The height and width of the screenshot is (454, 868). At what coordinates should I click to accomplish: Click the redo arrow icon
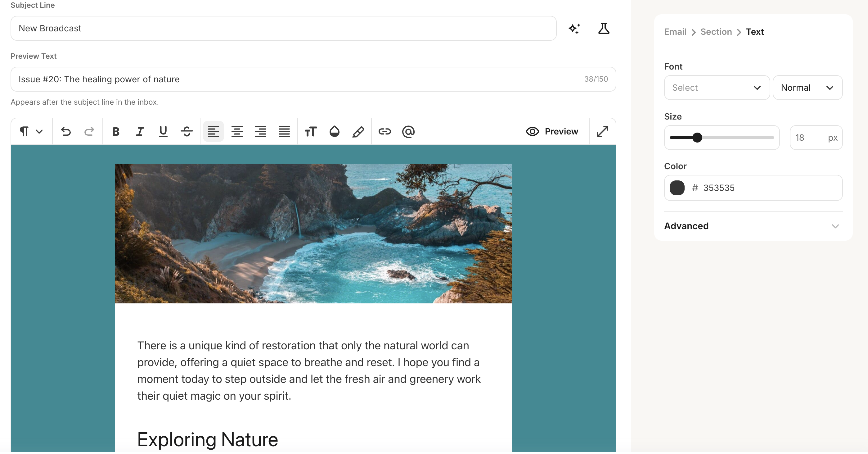[x=89, y=131]
